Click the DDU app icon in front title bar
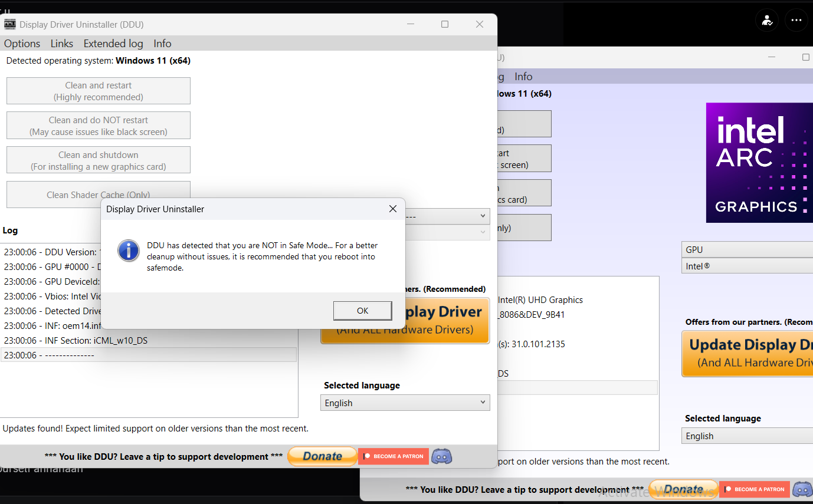This screenshot has width=813, height=504. tap(10, 24)
